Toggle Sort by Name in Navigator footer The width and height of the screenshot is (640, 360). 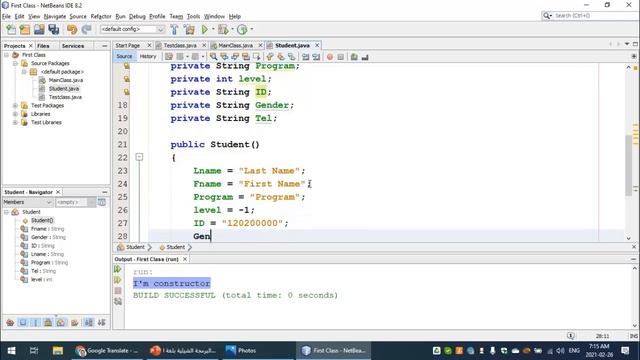pyautogui.click(x=89, y=322)
